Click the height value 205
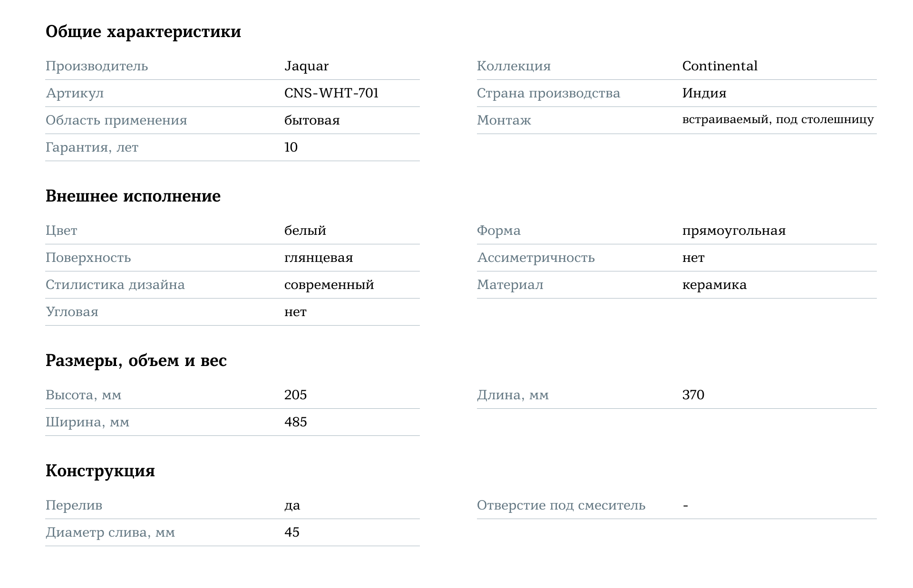This screenshot has width=913, height=588. 295,395
